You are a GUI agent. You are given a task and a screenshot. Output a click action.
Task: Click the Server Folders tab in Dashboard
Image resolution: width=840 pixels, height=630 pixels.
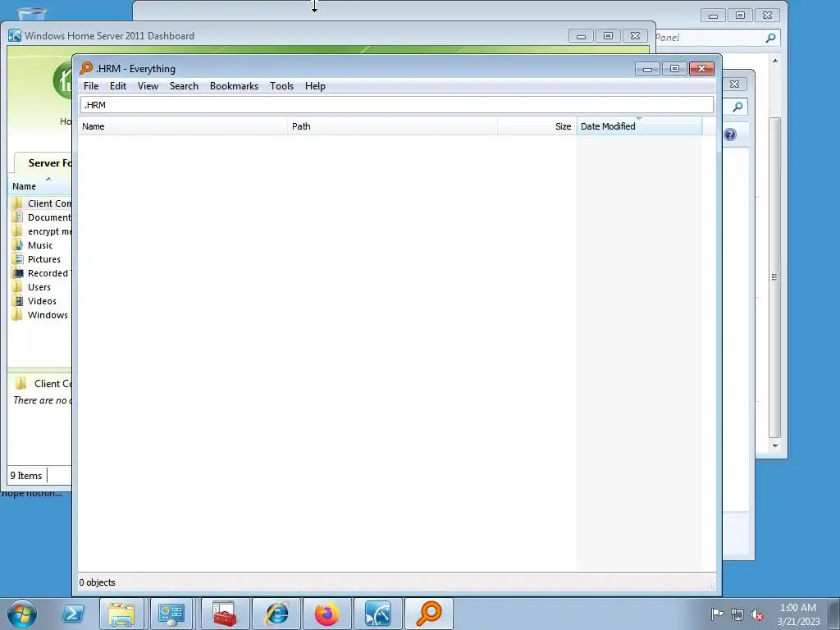[x=44, y=163]
